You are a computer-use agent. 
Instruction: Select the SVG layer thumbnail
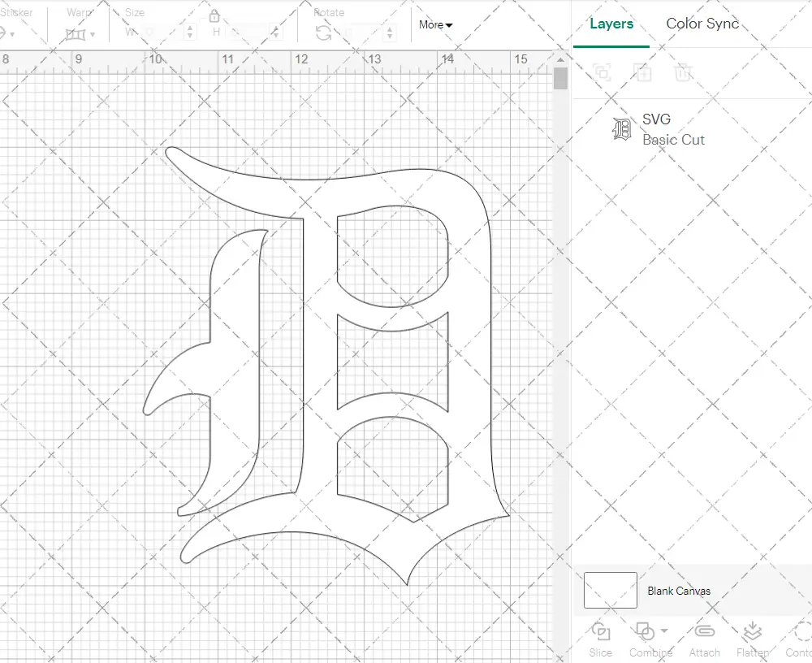tap(621, 129)
